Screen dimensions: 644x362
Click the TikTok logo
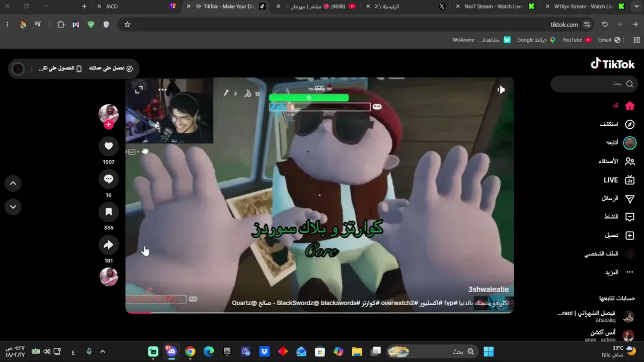(x=613, y=64)
